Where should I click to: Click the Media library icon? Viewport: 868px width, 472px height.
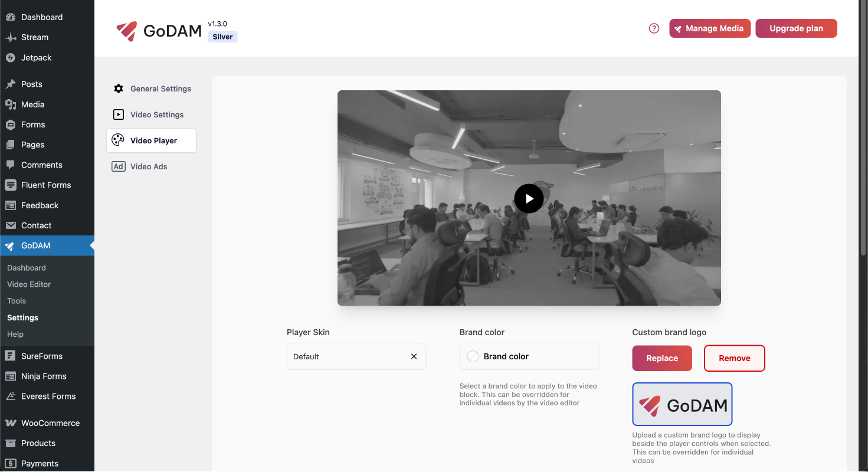click(11, 104)
